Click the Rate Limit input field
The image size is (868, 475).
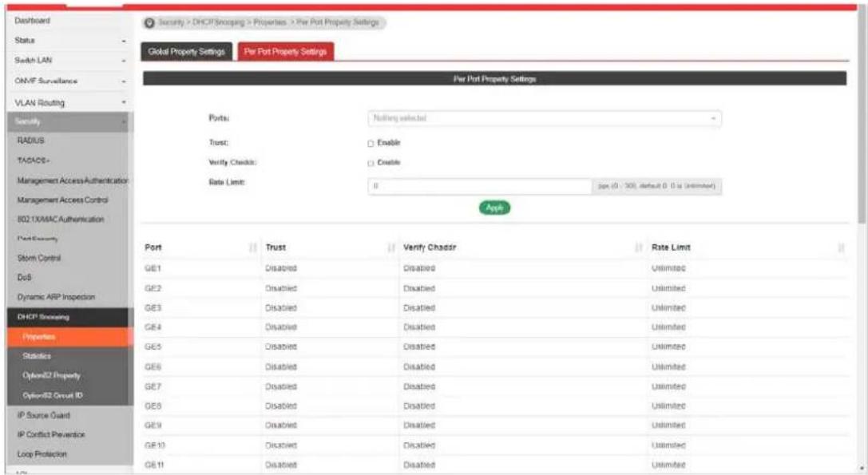[480, 186]
